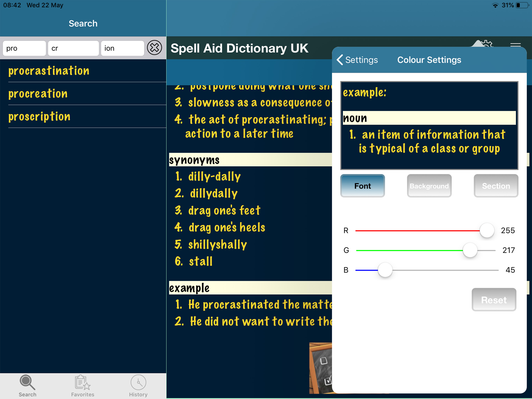Go back to Settings
Screen dimensions: 532x399
(x=357, y=60)
